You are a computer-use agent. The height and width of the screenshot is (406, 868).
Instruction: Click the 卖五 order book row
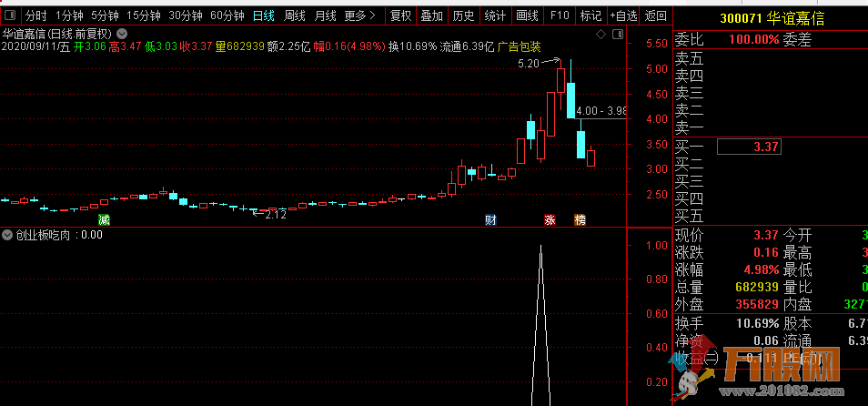pyautogui.click(x=771, y=57)
